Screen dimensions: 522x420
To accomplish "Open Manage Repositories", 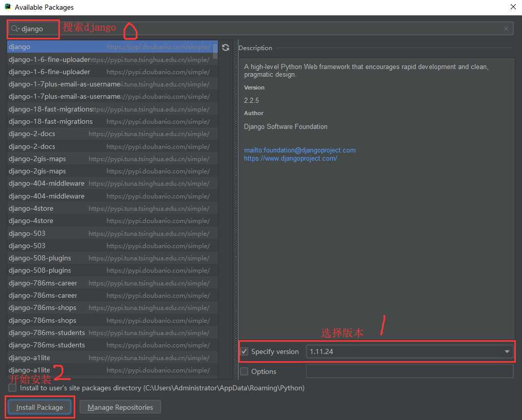I will point(120,407).
